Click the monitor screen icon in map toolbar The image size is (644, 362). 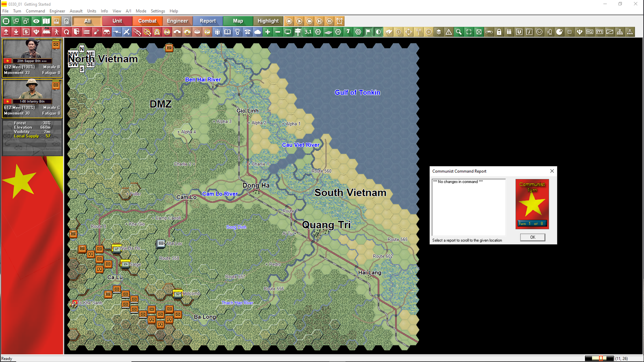coord(288,32)
